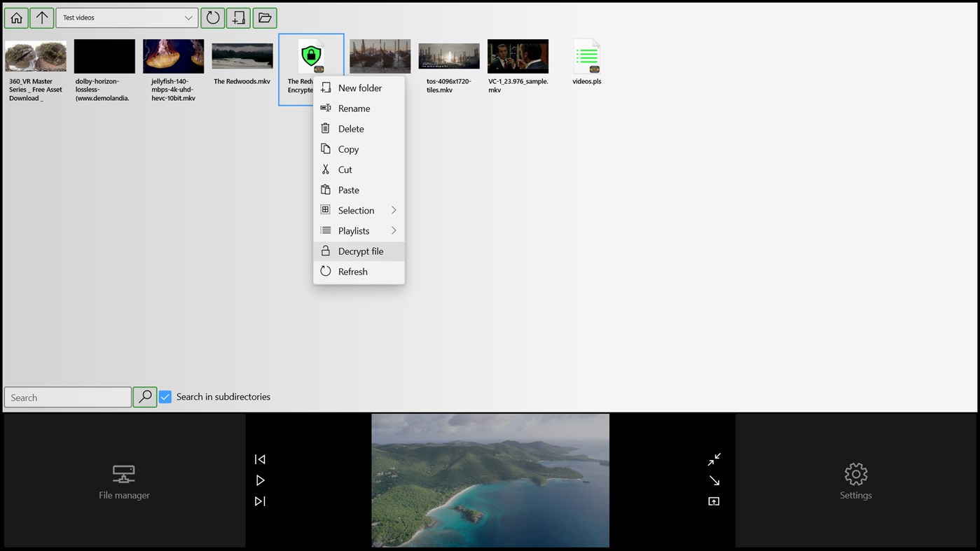This screenshot has height=551, width=980.
Task: Create a New folder via context menu
Action: (x=360, y=88)
